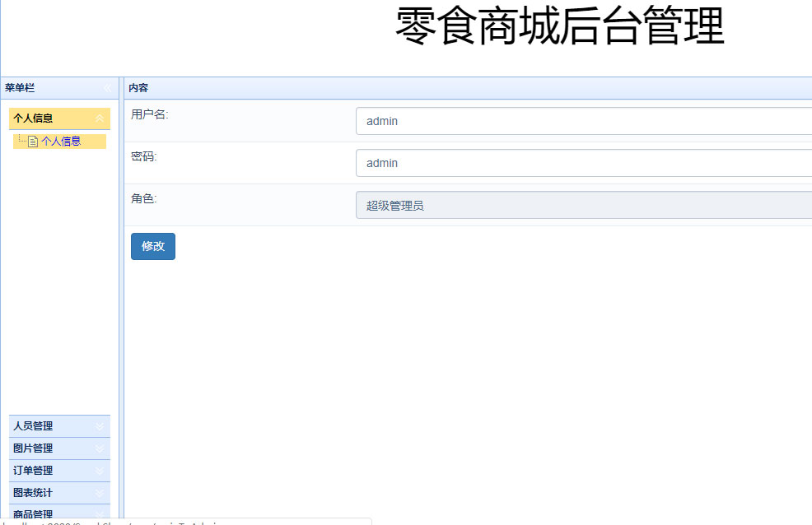
Task: Click the 菜单栏 panel title
Action: tap(20, 88)
